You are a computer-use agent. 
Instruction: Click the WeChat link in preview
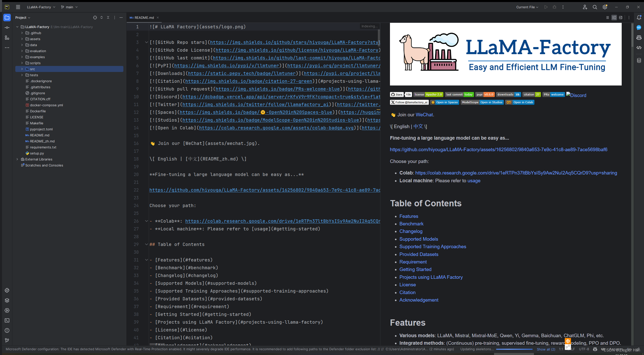coord(424,115)
